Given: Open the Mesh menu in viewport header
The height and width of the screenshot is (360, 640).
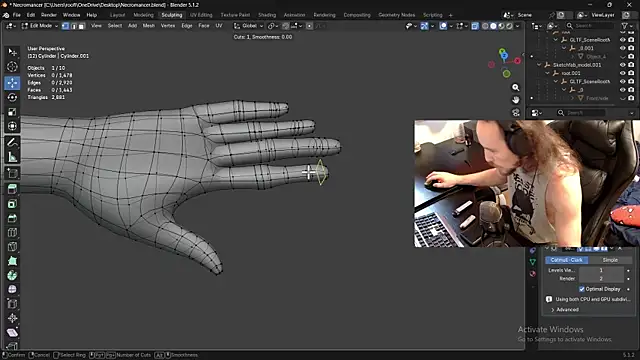Looking at the screenshot, I should point(149,26).
